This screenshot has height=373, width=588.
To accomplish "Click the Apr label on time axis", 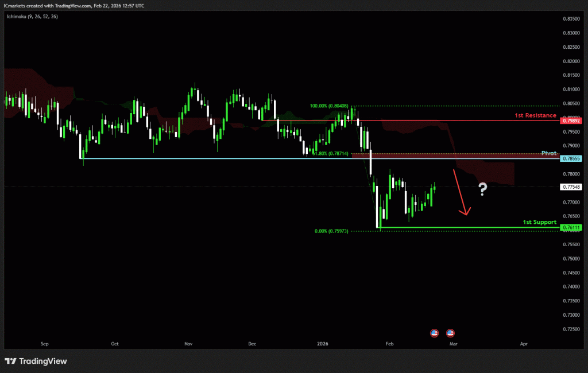I will (523, 344).
